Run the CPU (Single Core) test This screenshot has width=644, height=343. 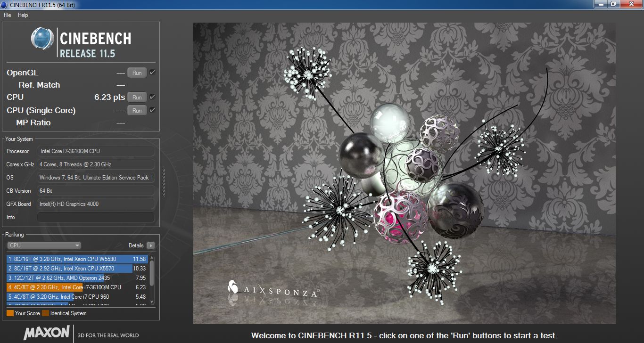[137, 111]
